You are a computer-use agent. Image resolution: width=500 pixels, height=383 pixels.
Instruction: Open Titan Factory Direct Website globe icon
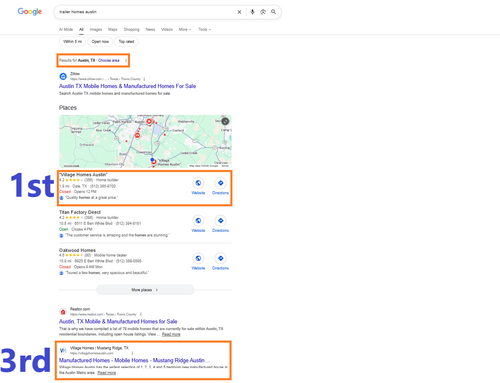(198, 221)
